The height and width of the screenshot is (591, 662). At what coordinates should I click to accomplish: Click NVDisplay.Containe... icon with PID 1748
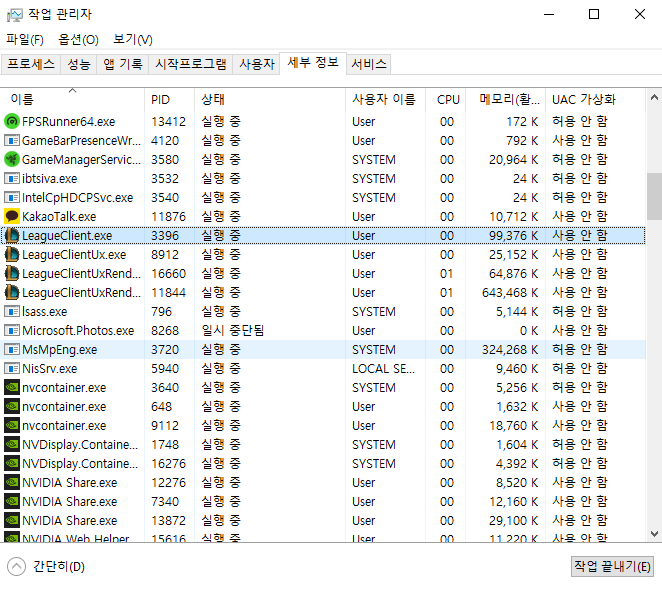coord(12,445)
